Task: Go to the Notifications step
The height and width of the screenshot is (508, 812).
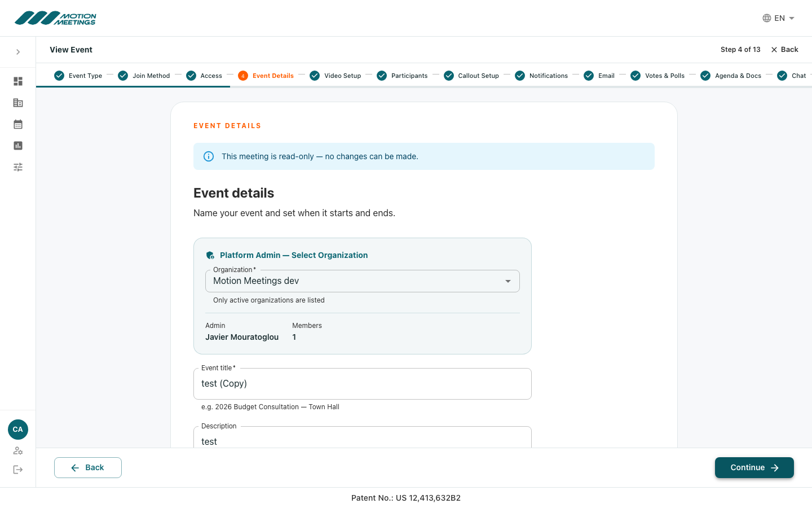Action: point(541,76)
